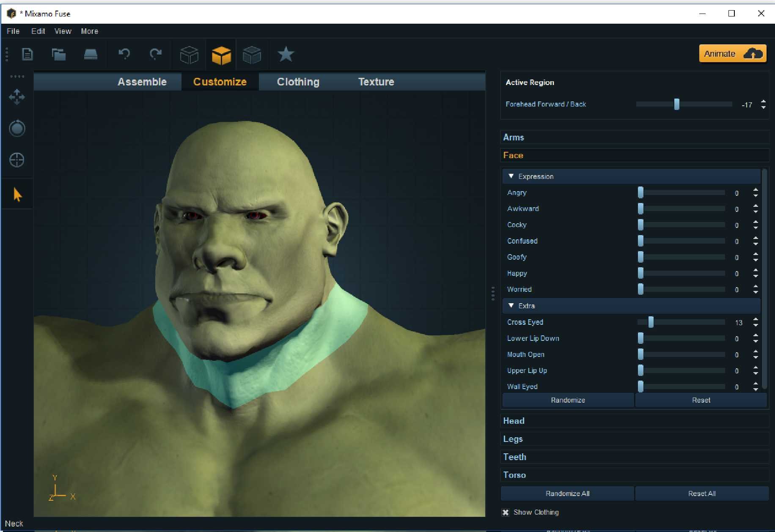775x532 pixels.
Task: Click the Forehead value field -17
Action: click(747, 105)
